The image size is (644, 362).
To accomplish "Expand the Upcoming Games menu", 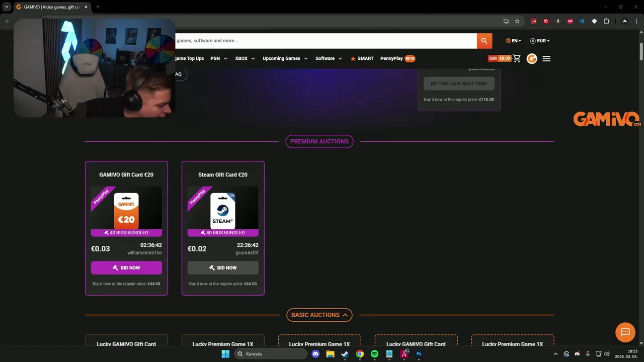I will point(285,58).
